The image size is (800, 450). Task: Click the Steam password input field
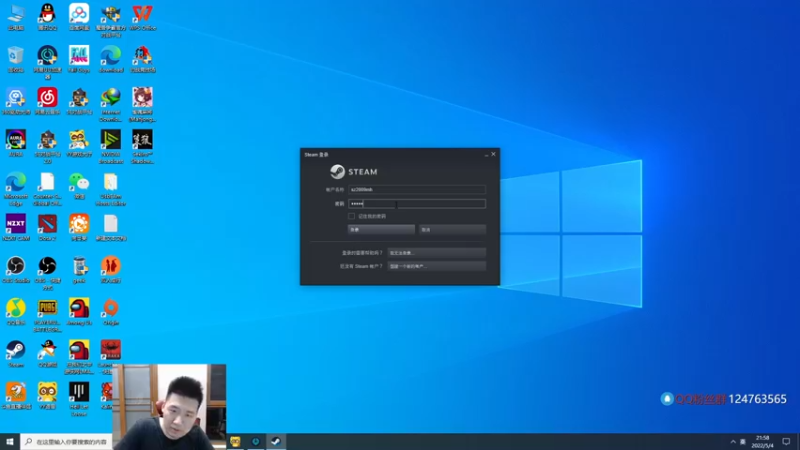[416, 204]
